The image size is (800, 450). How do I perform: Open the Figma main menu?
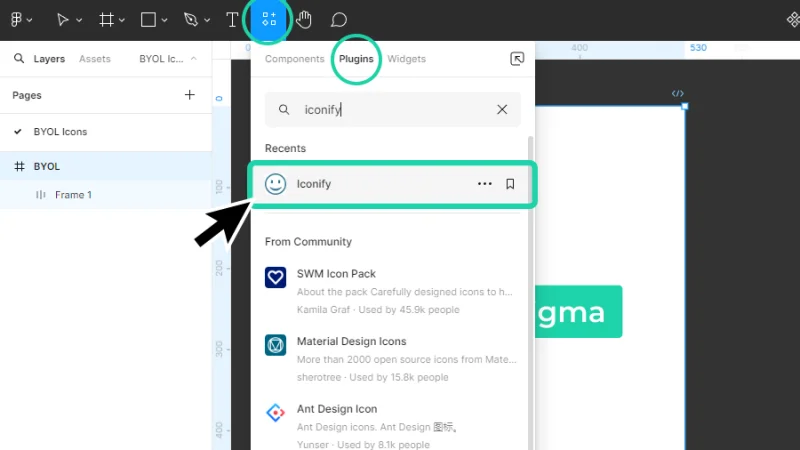click(x=17, y=20)
